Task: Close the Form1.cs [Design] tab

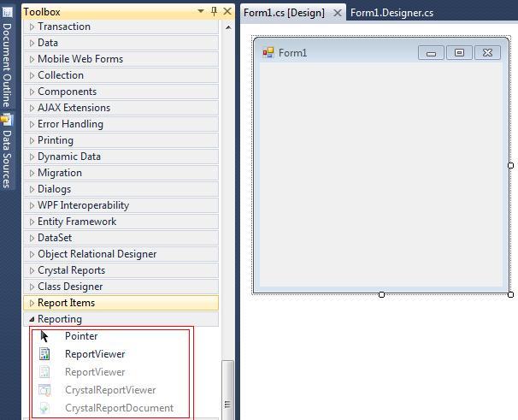Action: [x=338, y=13]
